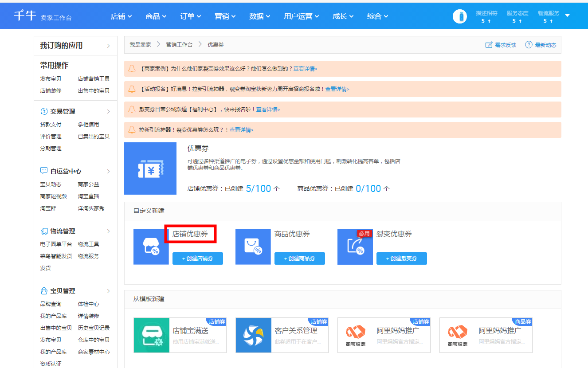The height and width of the screenshot is (368, 588).
Task: Click the 裂变优惠券 share icon
Action: tap(355, 247)
